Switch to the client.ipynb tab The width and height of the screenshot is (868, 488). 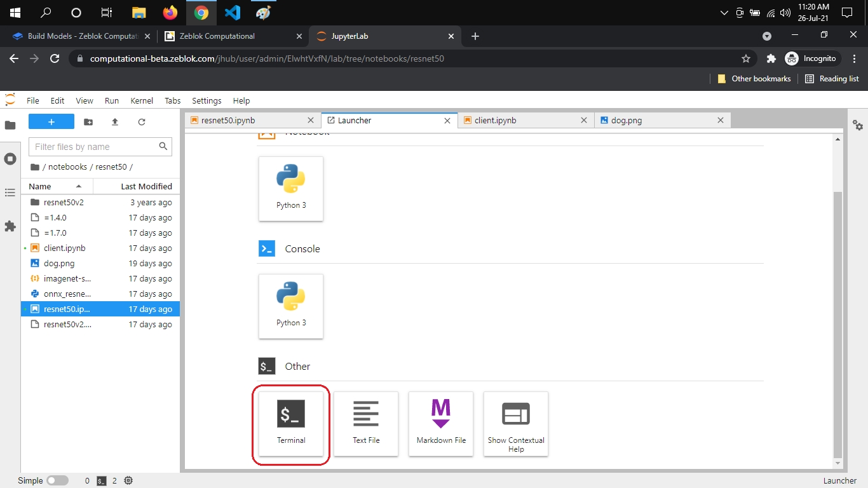[x=495, y=120]
